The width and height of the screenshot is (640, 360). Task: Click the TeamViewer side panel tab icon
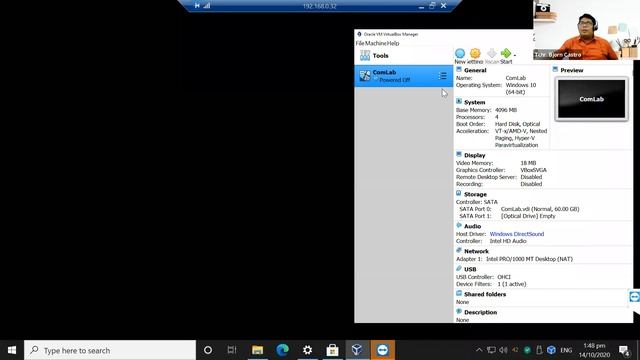(634, 297)
